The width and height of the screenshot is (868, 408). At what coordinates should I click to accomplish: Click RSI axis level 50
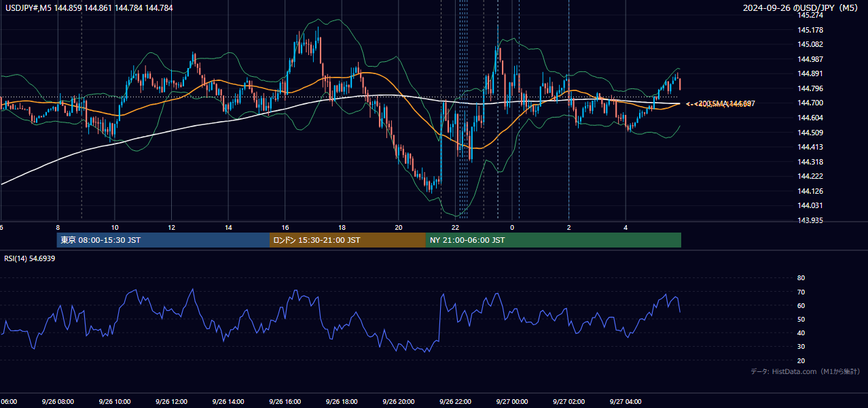pos(801,319)
